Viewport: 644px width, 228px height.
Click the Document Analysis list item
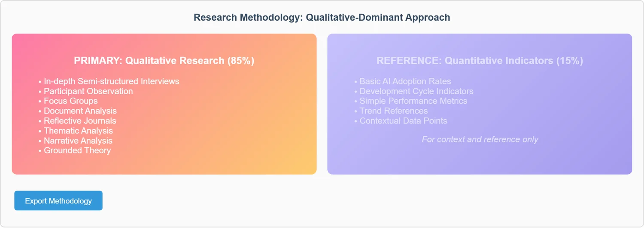coord(80,111)
